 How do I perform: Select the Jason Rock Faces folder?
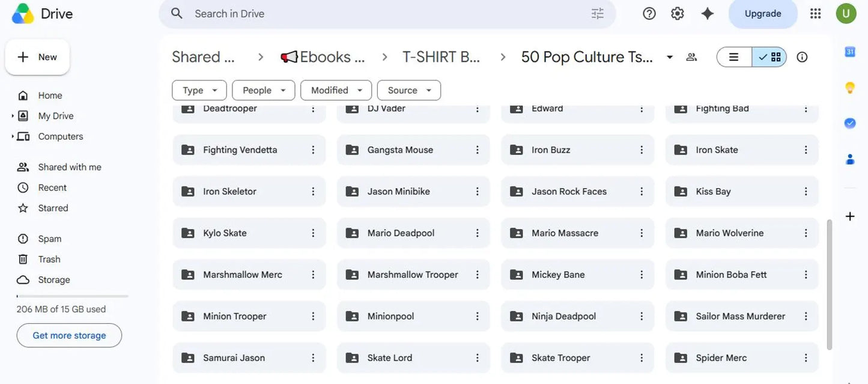(x=578, y=191)
